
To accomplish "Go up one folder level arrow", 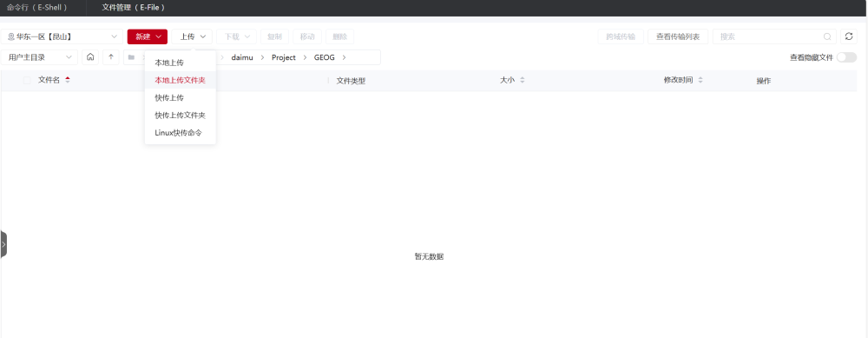I will coord(111,57).
